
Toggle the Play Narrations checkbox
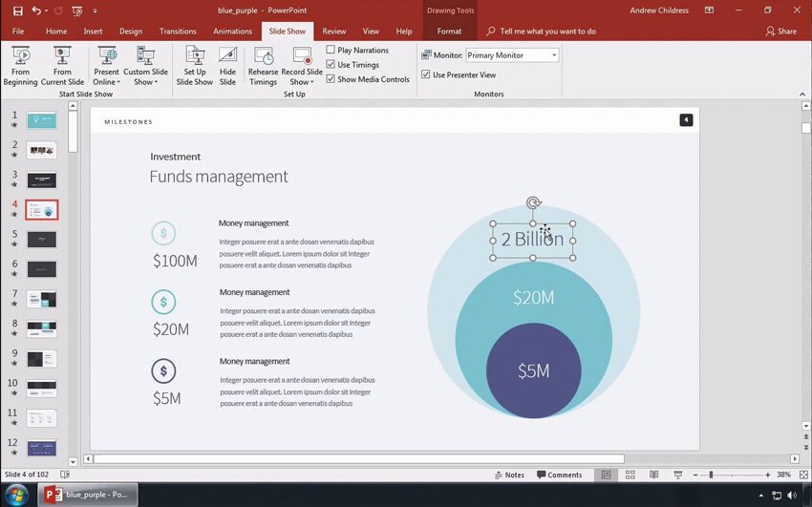point(331,50)
